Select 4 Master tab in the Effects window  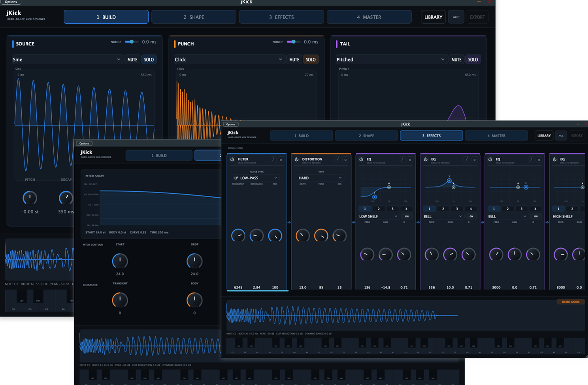[x=496, y=136]
